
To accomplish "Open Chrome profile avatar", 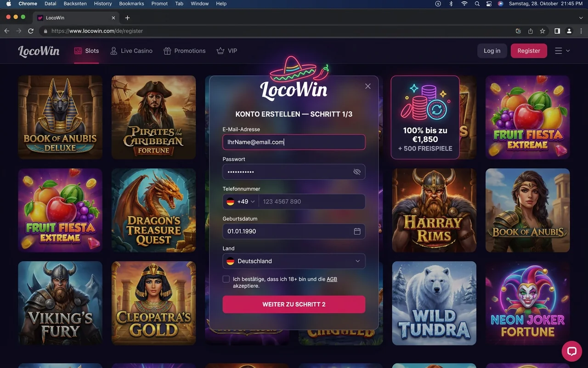I will 569,31.
